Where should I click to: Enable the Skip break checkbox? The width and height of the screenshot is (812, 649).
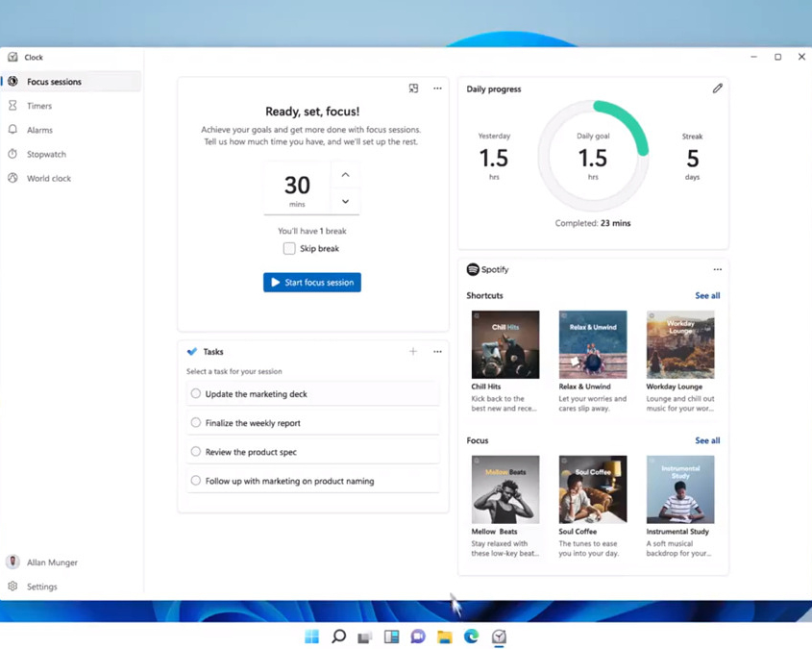coord(289,248)
